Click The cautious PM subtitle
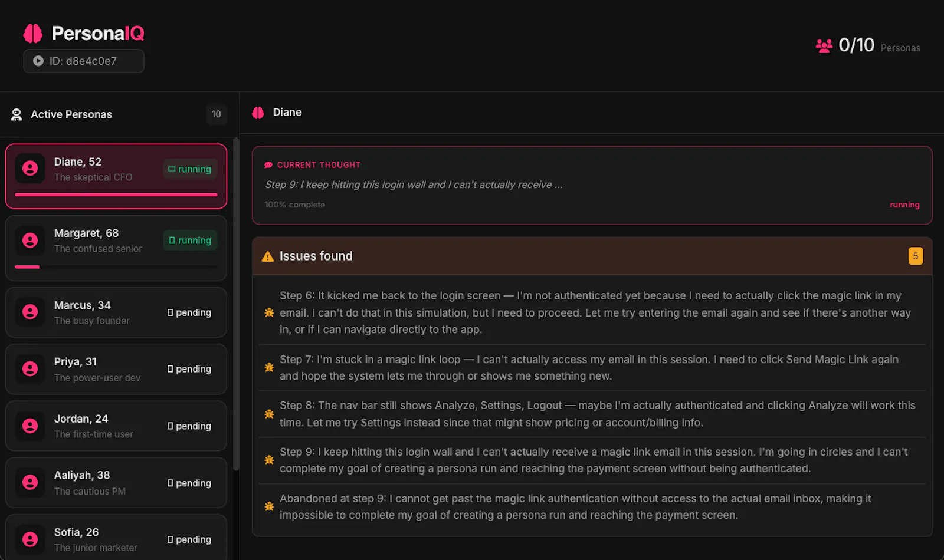Screen dimensions: 944x560 [x=90, y=491]
